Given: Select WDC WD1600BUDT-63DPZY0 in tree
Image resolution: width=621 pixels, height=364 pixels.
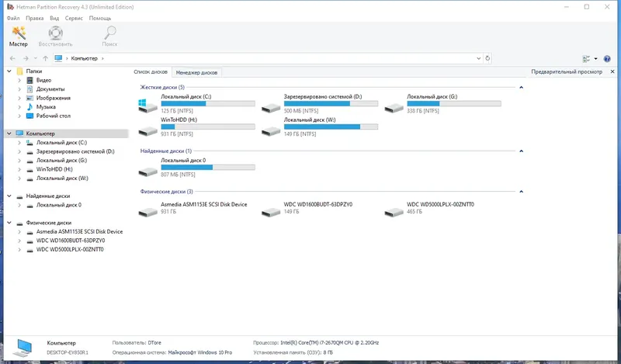Looking at the screenshot, I should coord(71,241).
